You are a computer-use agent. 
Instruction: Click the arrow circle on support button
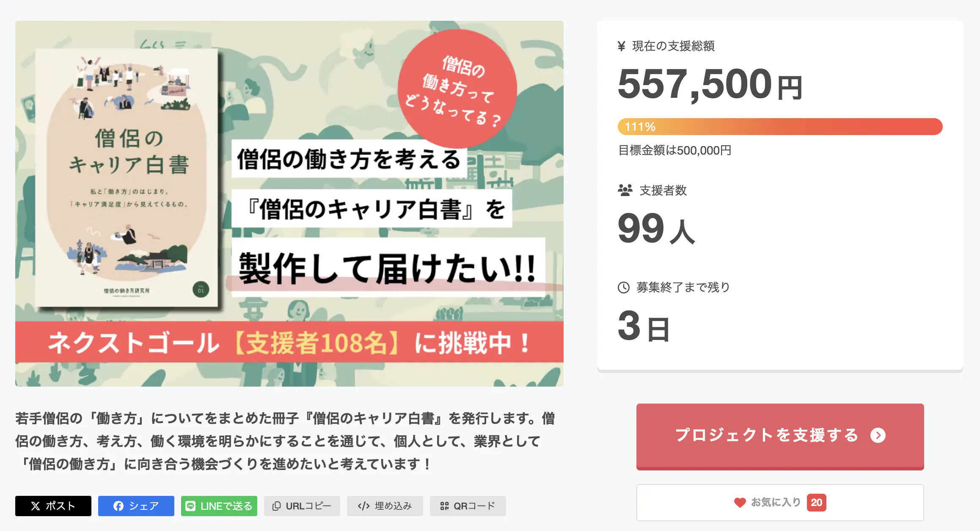pyautogui.click(x=878, y=435)
